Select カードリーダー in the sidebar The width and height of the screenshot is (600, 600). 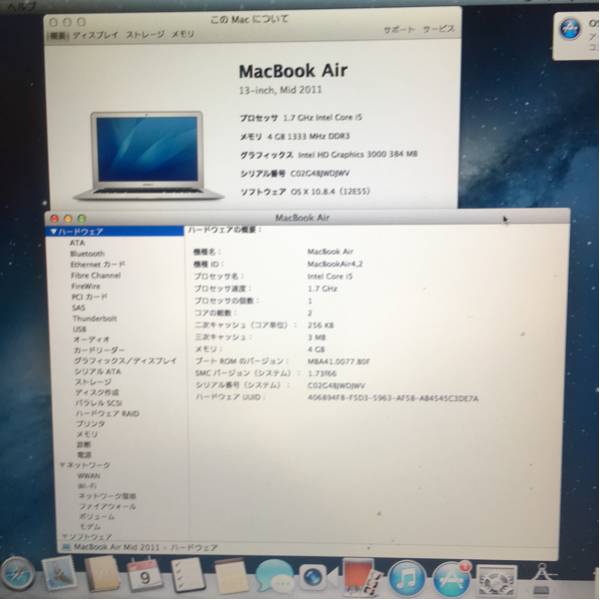click(99, 350)
